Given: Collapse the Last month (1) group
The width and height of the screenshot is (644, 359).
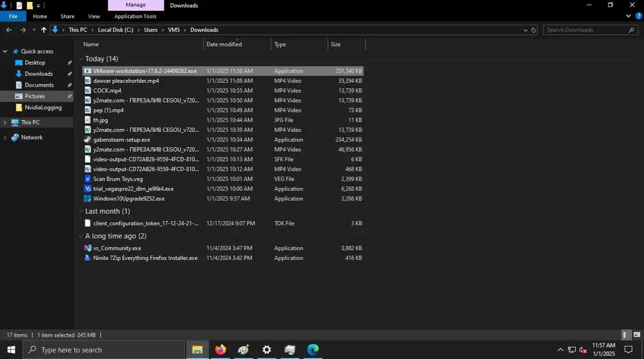Looking at the screenshot, I should pos(81,211).
